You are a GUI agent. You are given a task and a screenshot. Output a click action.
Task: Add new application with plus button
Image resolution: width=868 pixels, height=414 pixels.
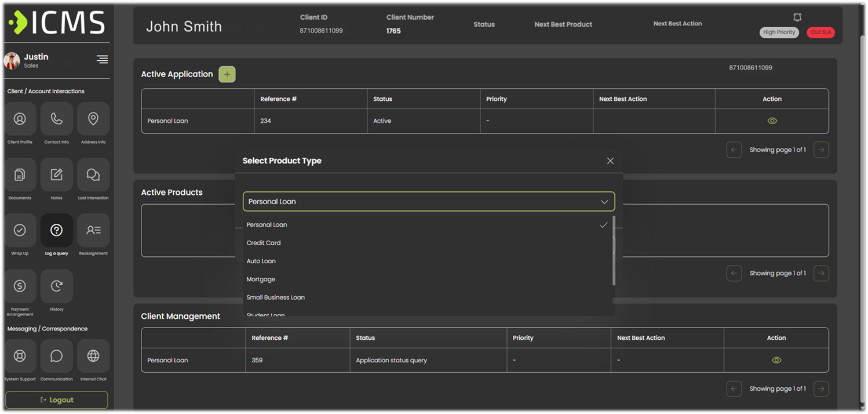click(x=227, y=74)
